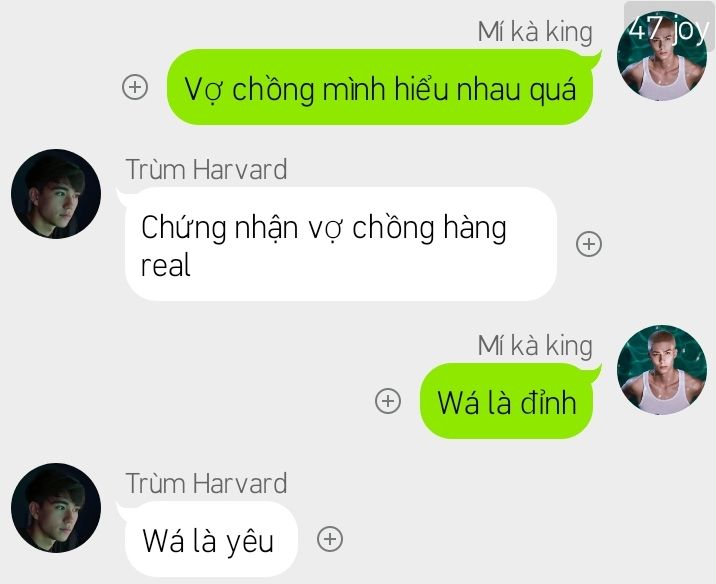Viewport: 716px width, 584px height.
Task: Tap plus icon next to "Chứng nhận vợ chồng" message
Action: pyautogui.click(x=589, y=244)
